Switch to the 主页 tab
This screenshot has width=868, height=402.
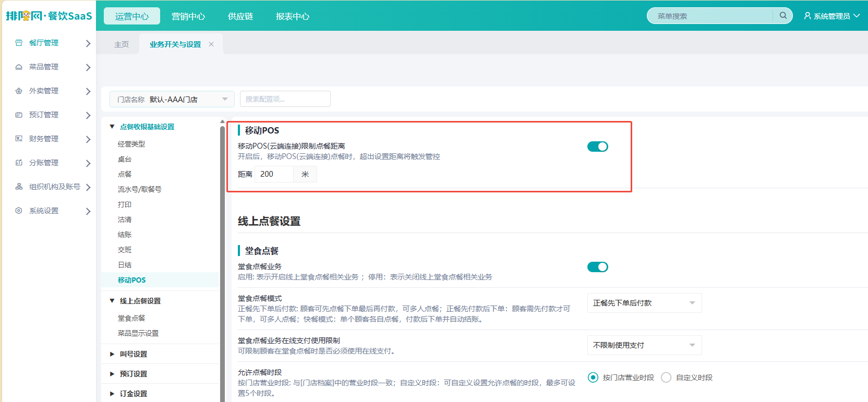coord(122,44)
